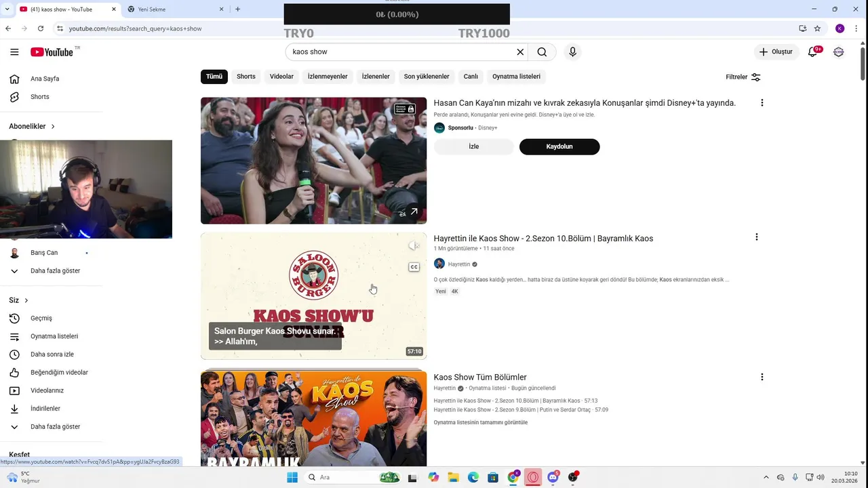This screenshot has width=868, height=488.
Task: Select the Tümü filter chip
Action: (x=214, y=77)
